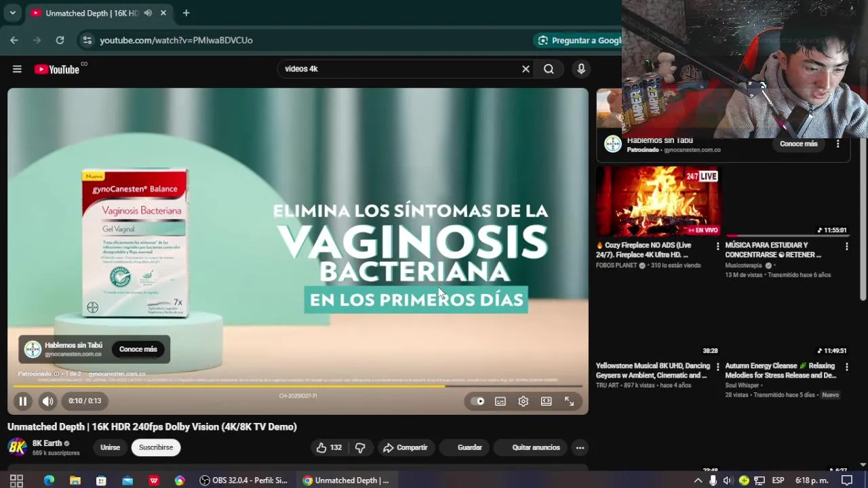Subscribe with the Suscribirse button
Screen dimensions: 868x488
coord(156,447)
